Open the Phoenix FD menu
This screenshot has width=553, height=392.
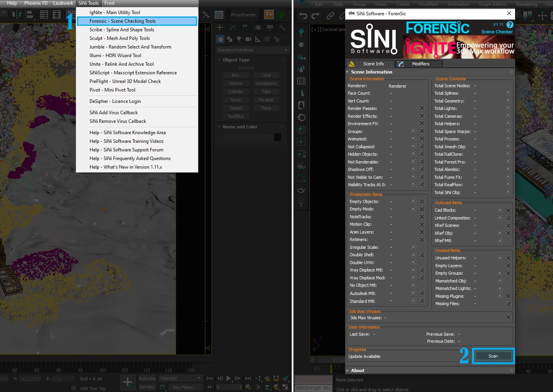[x=36, y=3]
